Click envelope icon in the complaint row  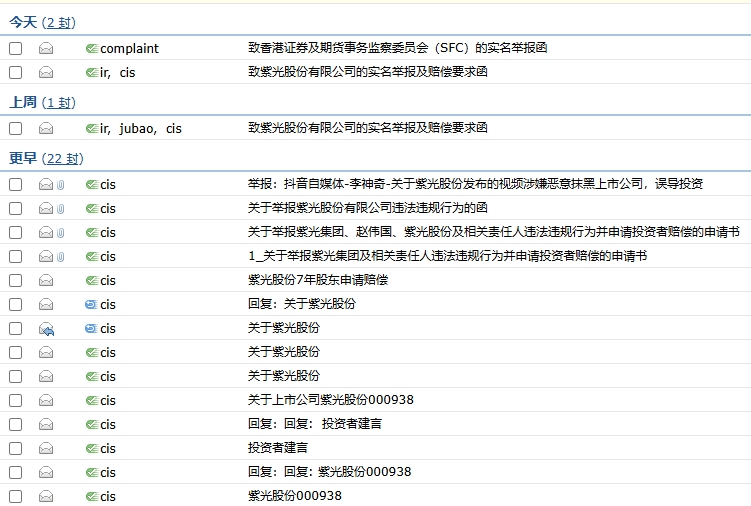click(46, 48)
